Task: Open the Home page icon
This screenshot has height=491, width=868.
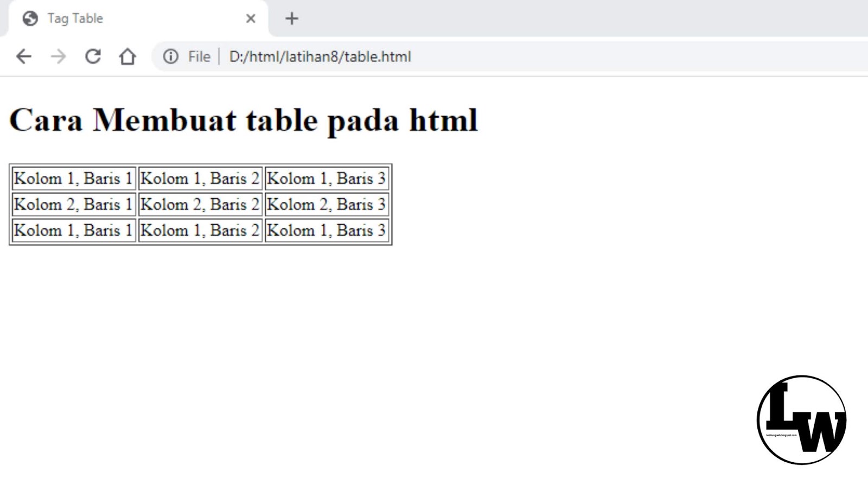Action: pos(127,56)
